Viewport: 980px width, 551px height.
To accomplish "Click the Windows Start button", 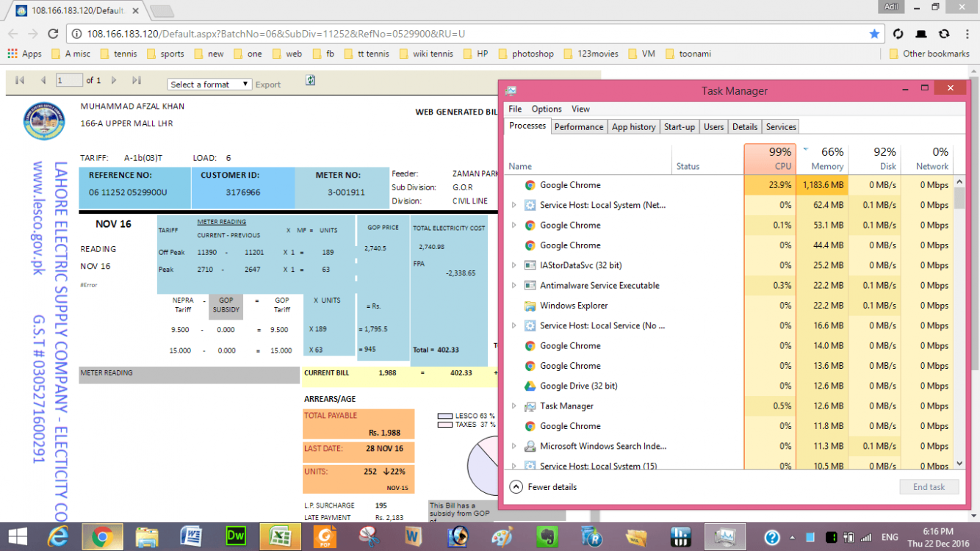I will pos(18,537).
